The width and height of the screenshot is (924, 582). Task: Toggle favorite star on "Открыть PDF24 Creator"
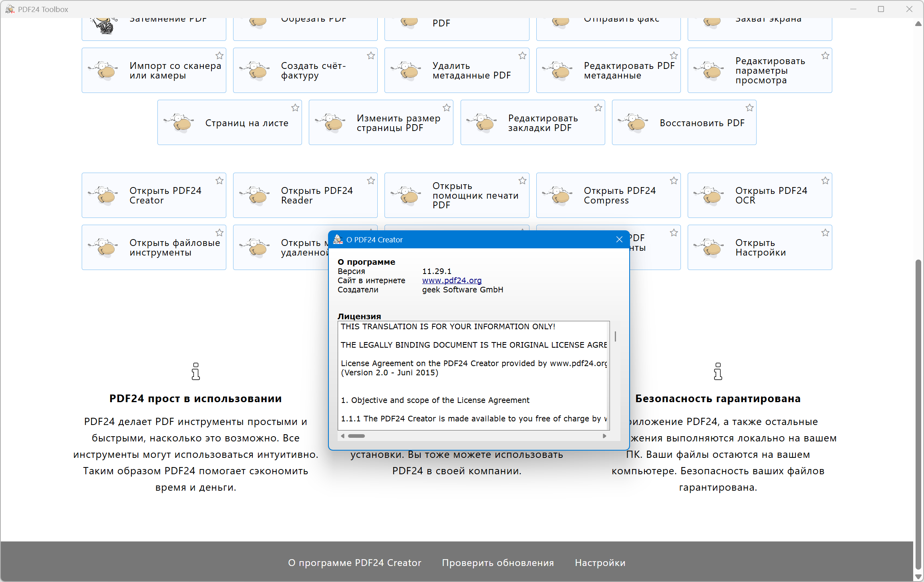(x=219, y=181)
